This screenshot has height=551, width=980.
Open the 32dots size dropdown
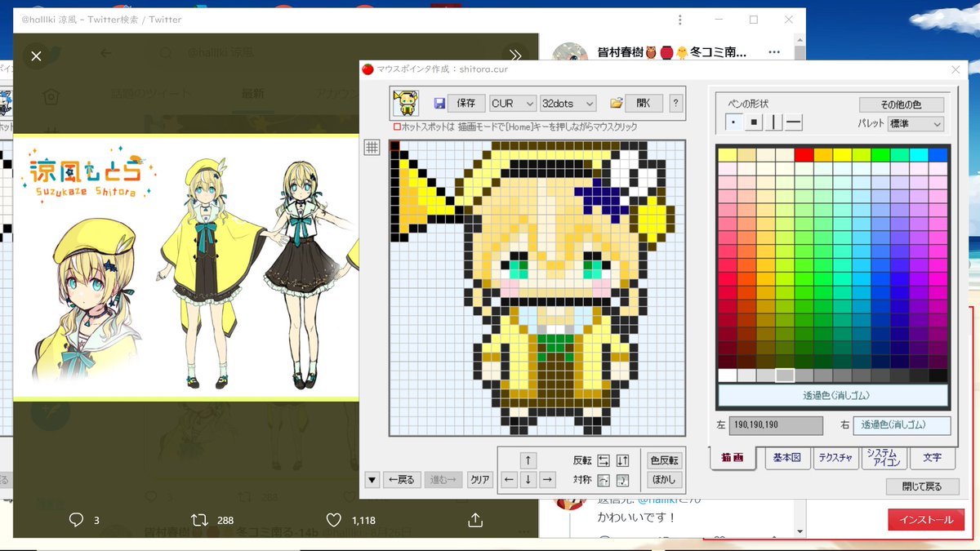point(567,104)
